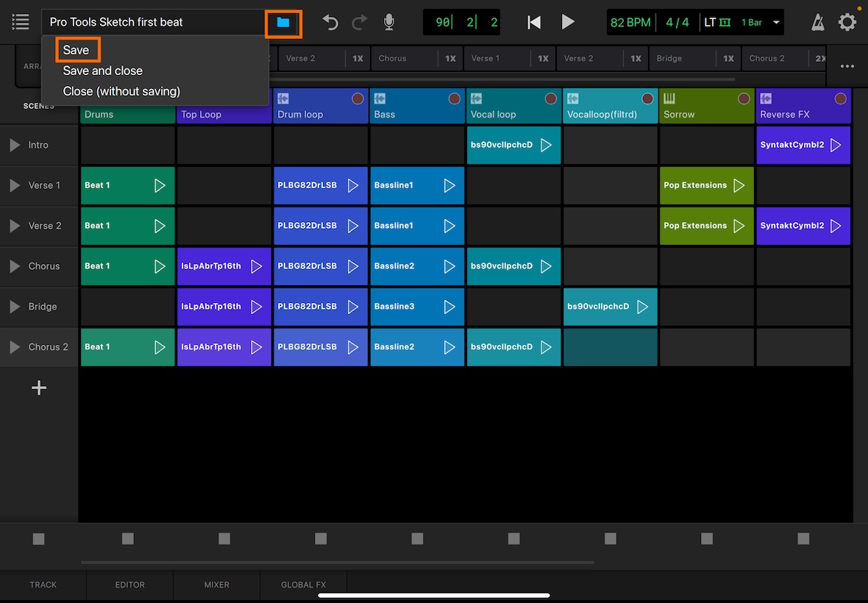Open settings gear icon

pos(847,23)
